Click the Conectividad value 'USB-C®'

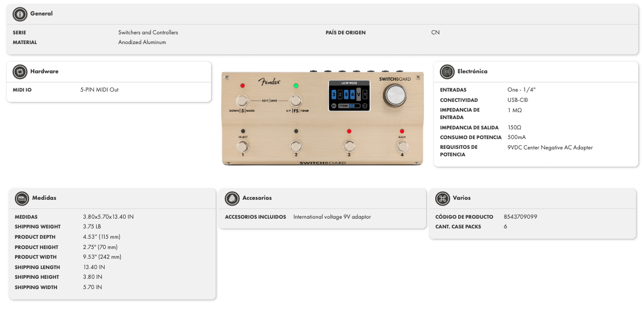[x=518, y=100]
